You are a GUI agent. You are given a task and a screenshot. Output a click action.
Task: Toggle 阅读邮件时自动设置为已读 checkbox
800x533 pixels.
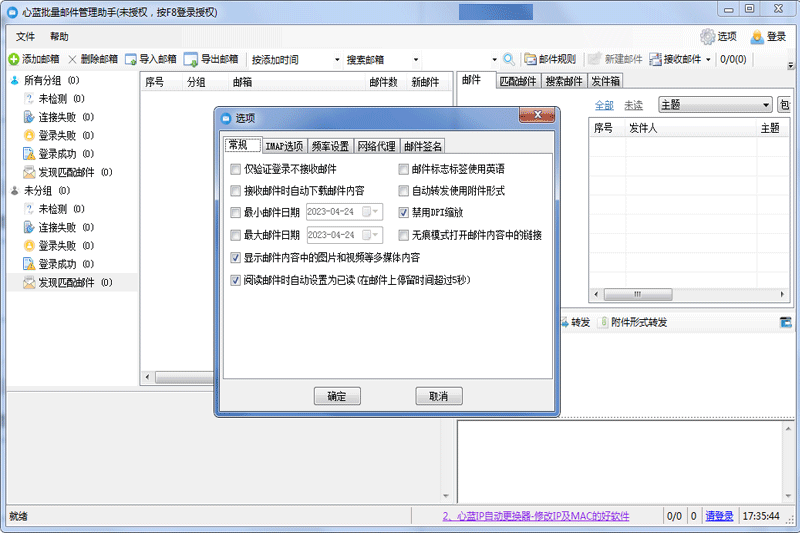236,281
